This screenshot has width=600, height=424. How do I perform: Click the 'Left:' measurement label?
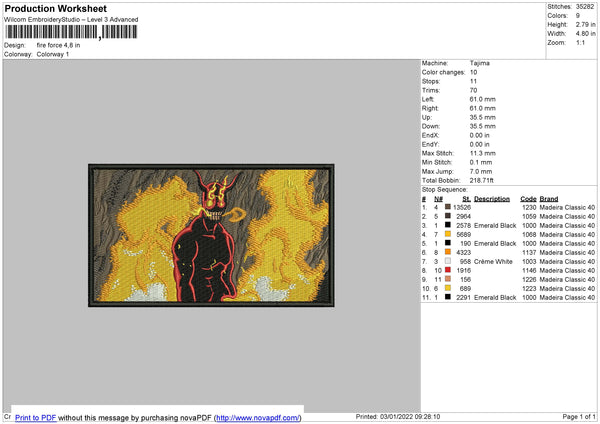pyautogui.click(x=428, y=99)
